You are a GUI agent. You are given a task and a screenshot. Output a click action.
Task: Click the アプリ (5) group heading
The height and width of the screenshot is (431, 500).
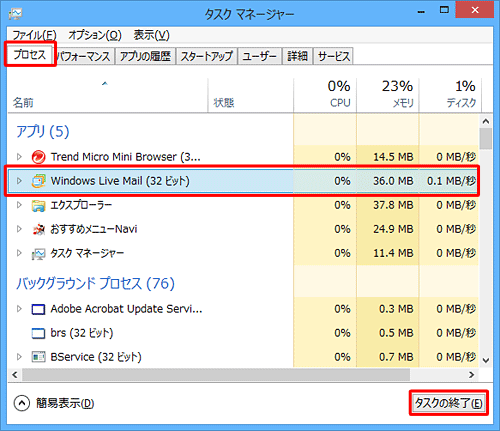[43, 131]
